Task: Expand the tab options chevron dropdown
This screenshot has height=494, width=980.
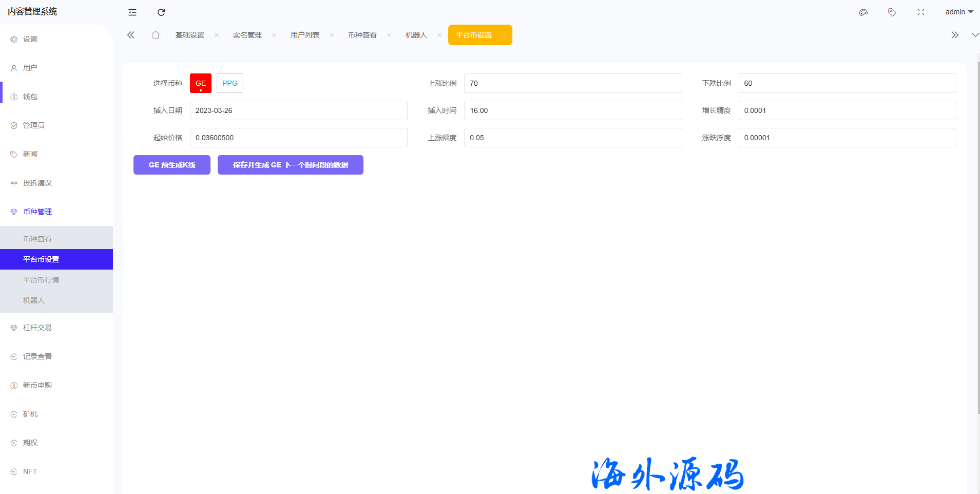Action: [975, 35]
